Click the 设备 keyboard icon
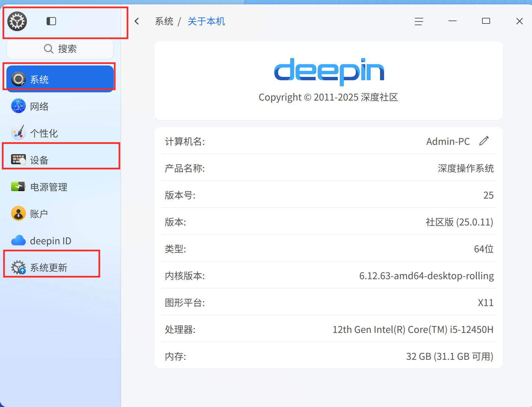 [18, 160]
